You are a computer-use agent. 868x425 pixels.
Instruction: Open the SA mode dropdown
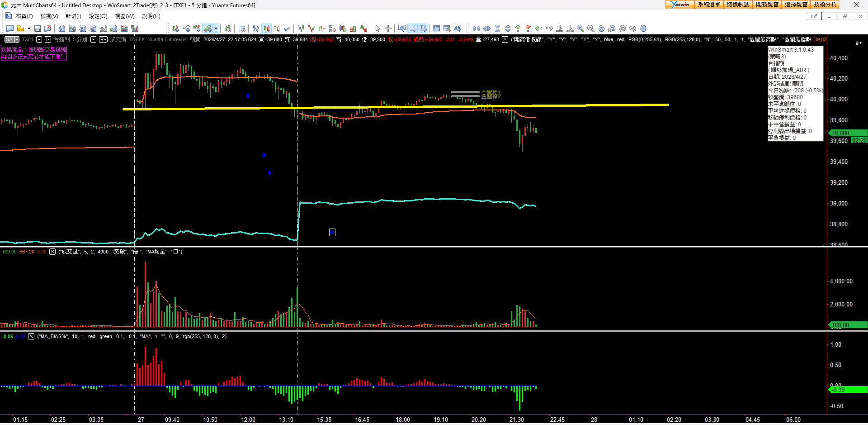(x=12, y=39)
